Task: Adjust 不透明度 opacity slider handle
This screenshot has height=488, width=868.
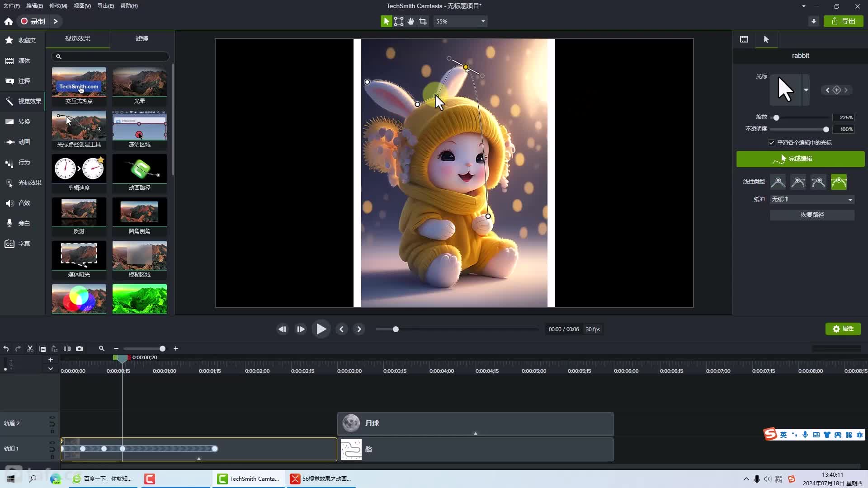Action: coord(826,130)
